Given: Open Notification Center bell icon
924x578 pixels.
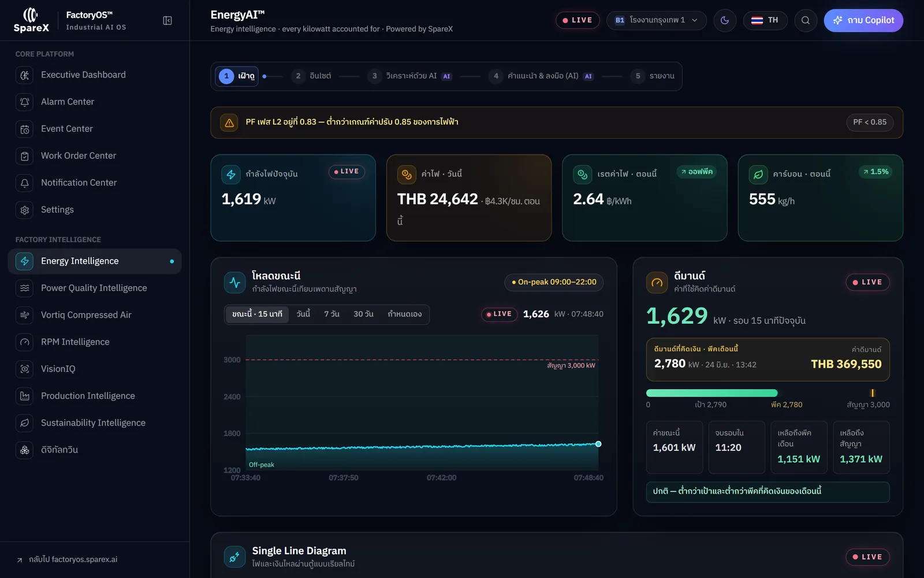Looking at the screenshot, I should [25, 183].
